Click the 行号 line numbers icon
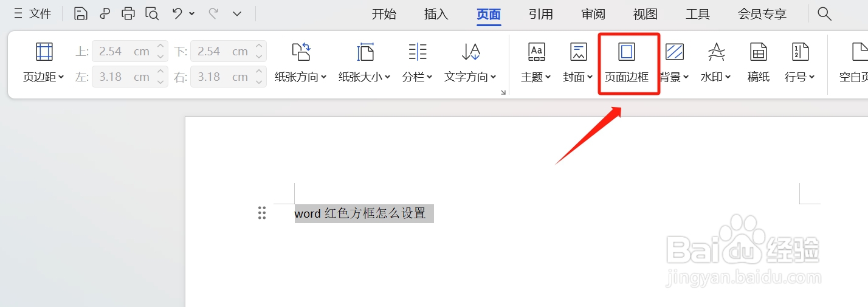The image size is (868, 307). click(x=801, y=52)
